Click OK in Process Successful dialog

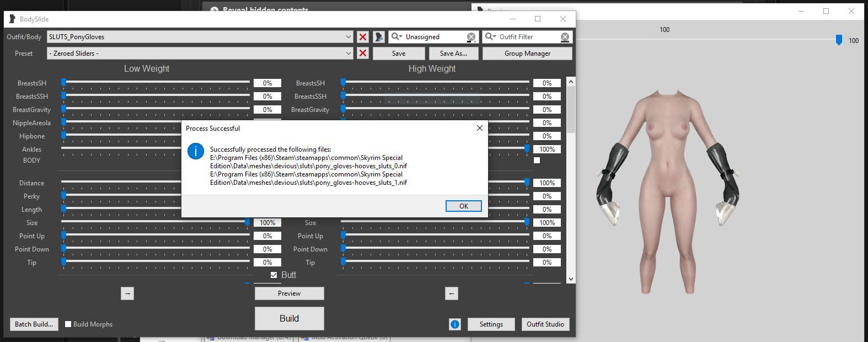pos(464,206)
